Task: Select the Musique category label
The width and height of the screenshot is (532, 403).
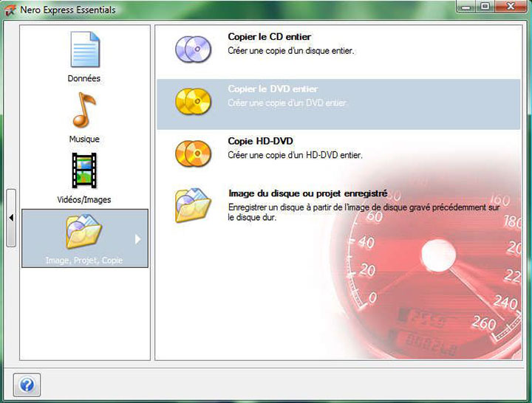Action: coord(84,139)
